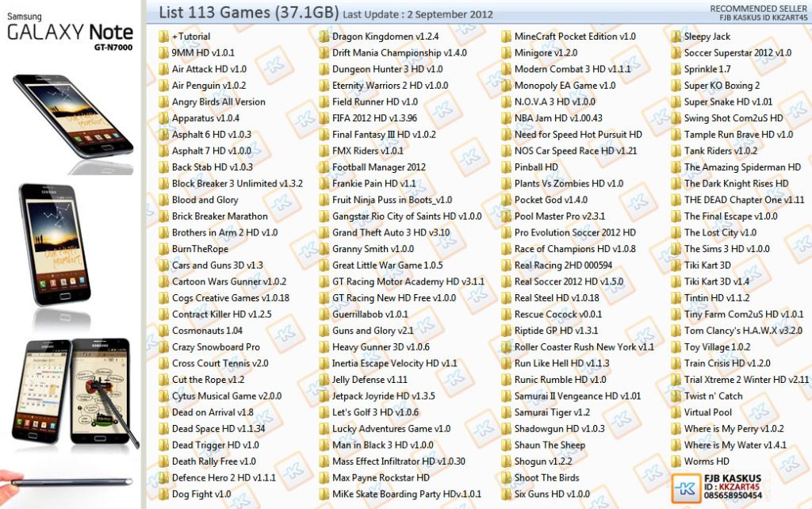Image resolution: width=812 pixels, height=509 pixels.
Task: Select Cartoon Wars Gunner v1.0.2
Action: pos(229,281)
